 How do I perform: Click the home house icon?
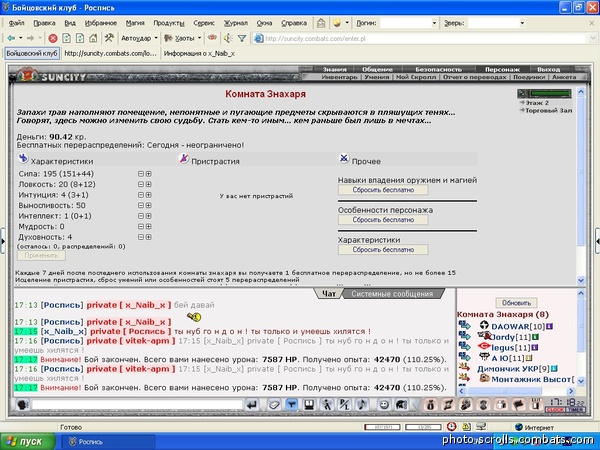pyautogui.click(x=93, y=38)
